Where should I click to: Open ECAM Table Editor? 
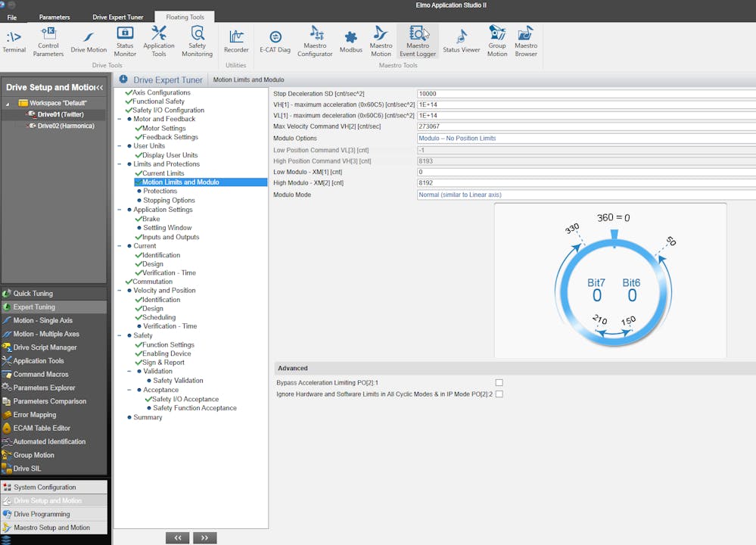[54, 428]
